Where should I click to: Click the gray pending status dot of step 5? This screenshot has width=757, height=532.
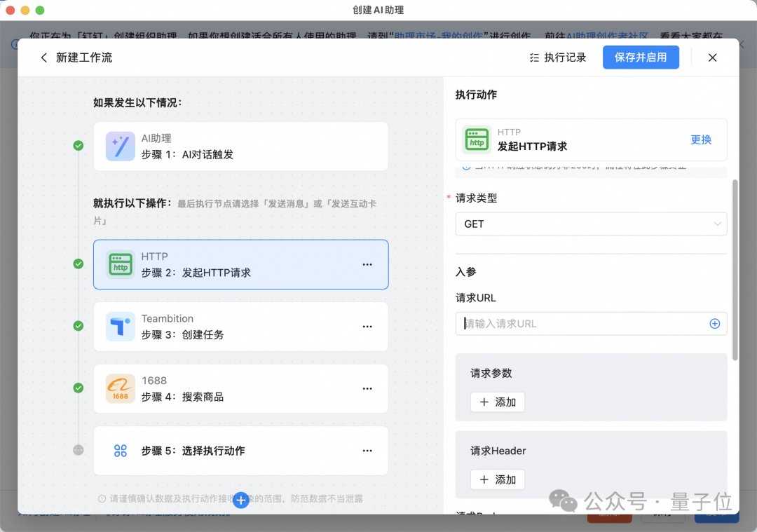tap(79, 450)
